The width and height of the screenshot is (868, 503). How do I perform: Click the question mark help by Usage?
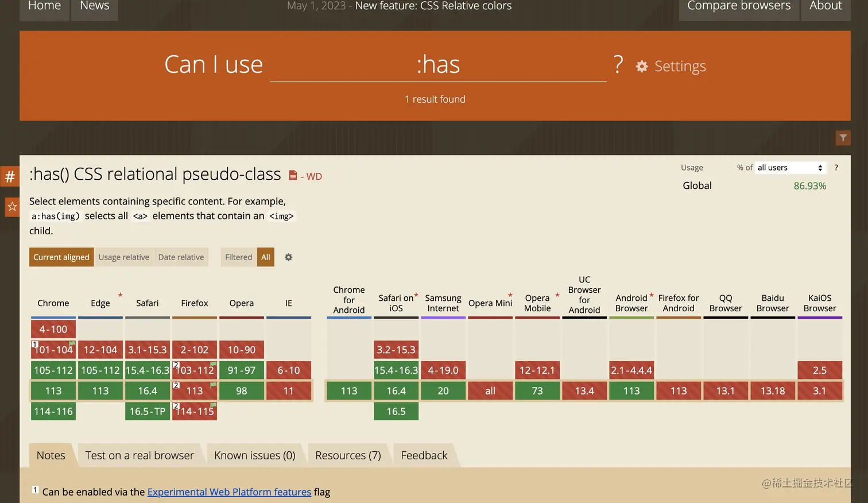coord(836,168)
